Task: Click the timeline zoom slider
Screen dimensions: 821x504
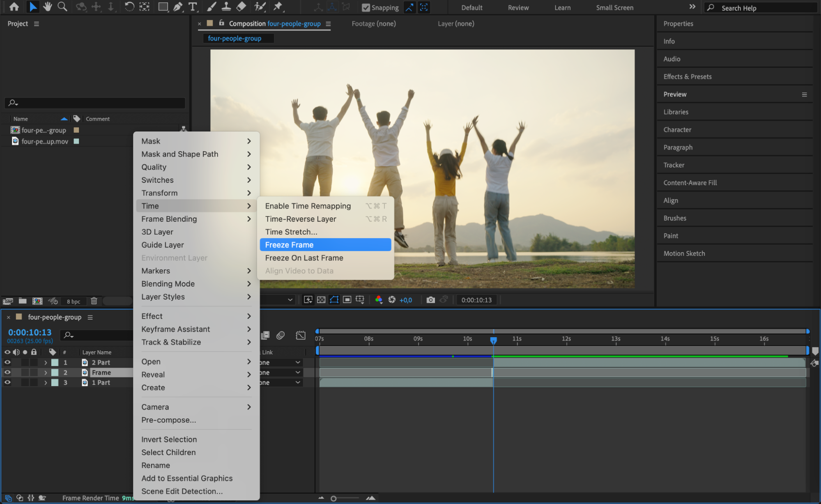Action: click(x=333, y=498)
